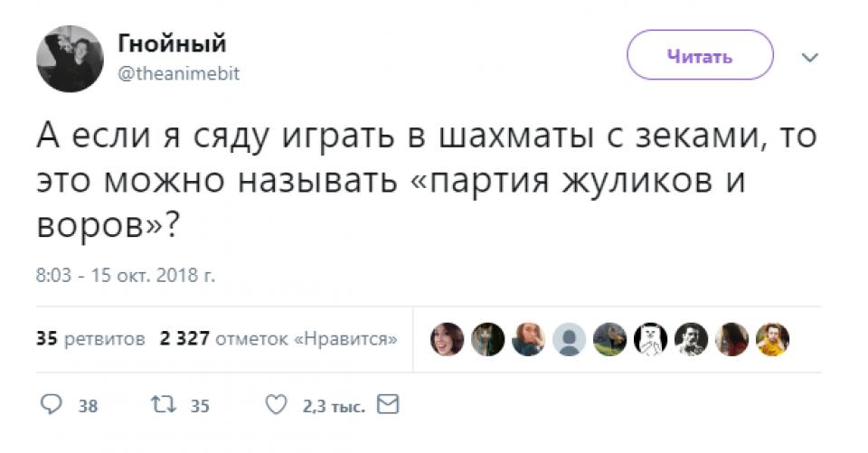This screenshot has width=868, height=453.
Task: Open direct message envelope icon
Action: 388,404
